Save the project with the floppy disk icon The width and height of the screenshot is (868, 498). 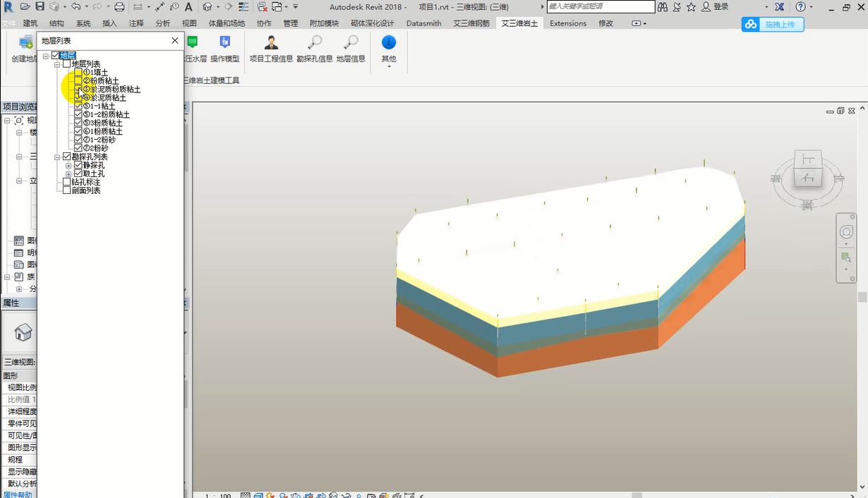[x=40, y=6]
